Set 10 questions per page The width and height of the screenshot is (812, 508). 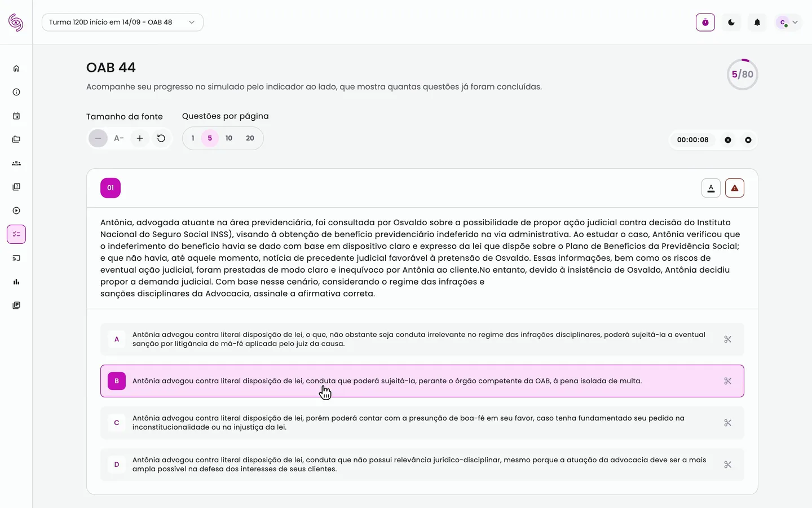(x=229, y=138)
